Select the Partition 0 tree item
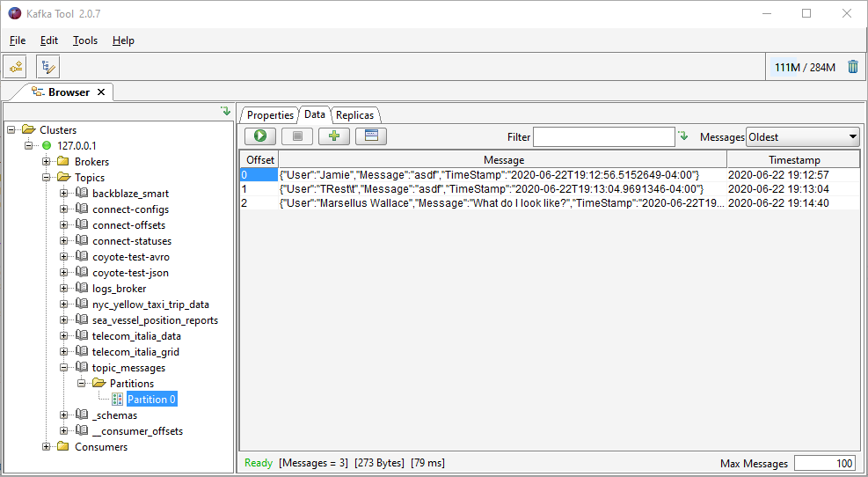The height and width of the screenshot is (477, 868). [151, 400]
